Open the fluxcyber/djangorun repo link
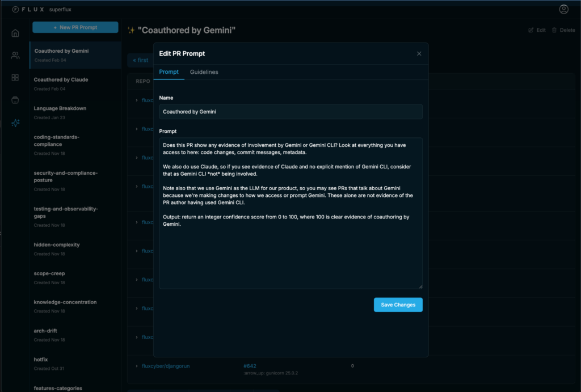The image size is (581, 392). point(166,366)
